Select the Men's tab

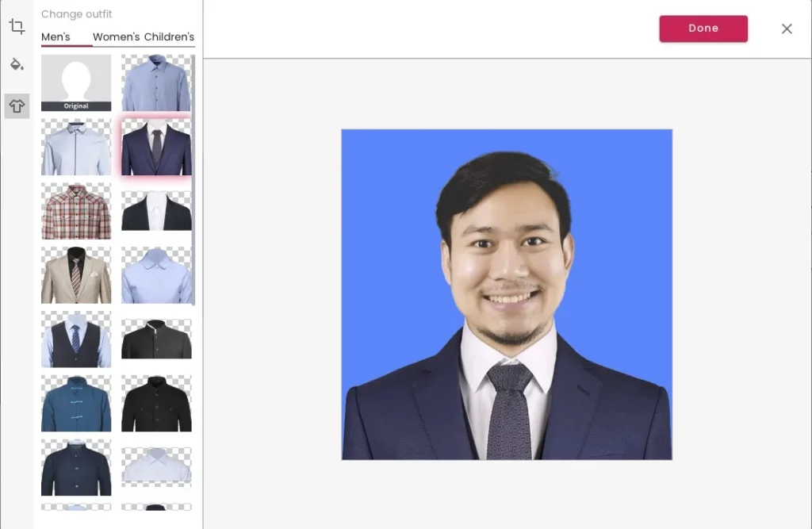click(x=56, y=36)
